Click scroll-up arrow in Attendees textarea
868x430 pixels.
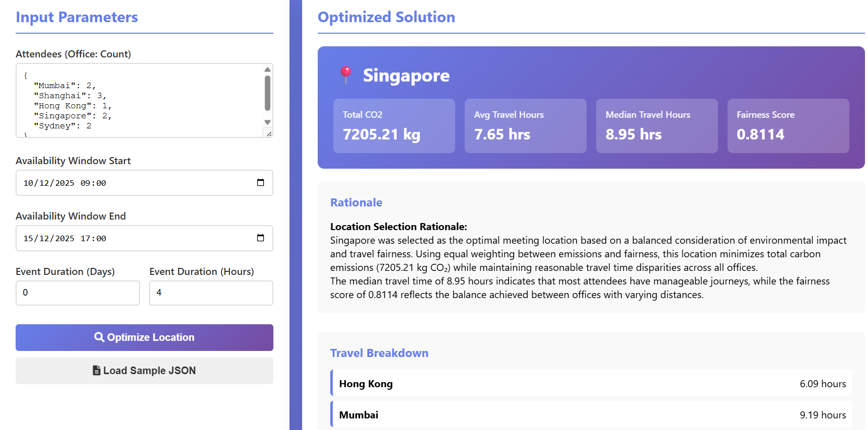(268, 69)
